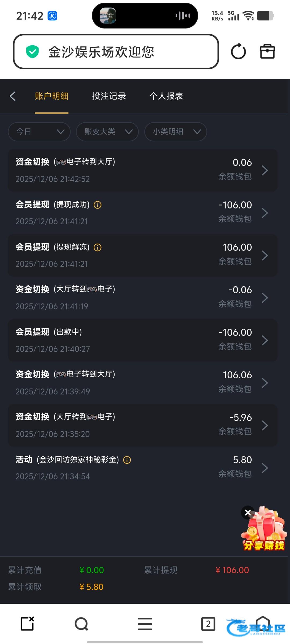Close the 分享赚钱 floating gift
Viewport: 290px width, 644px height.
[248, 513]
